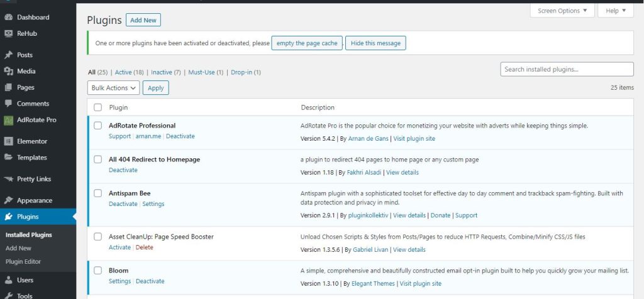This screenshot has width=644, height=299.
Task: Deactivate All 404 Redirect to Homepage
Action: [x=123, y=170]
